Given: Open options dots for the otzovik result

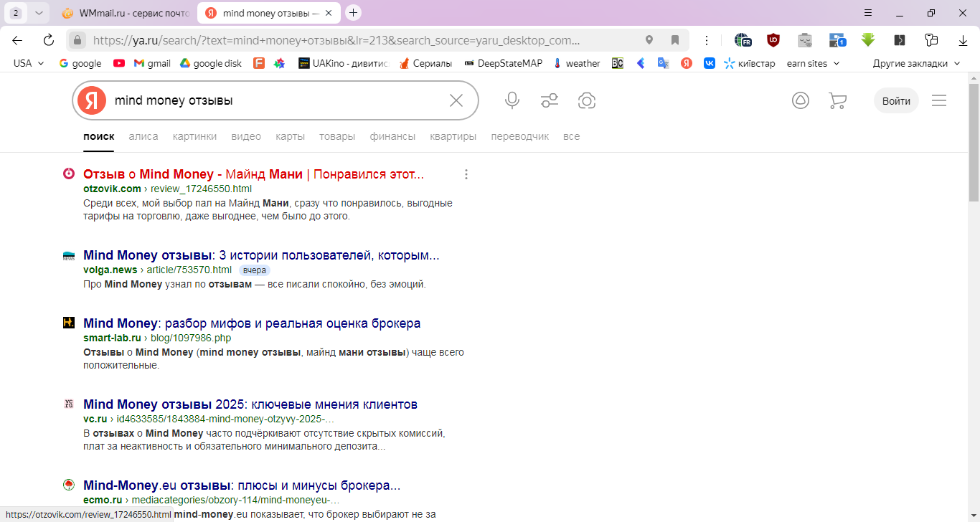Looking at the screenshot, I should tap(466, 174).
